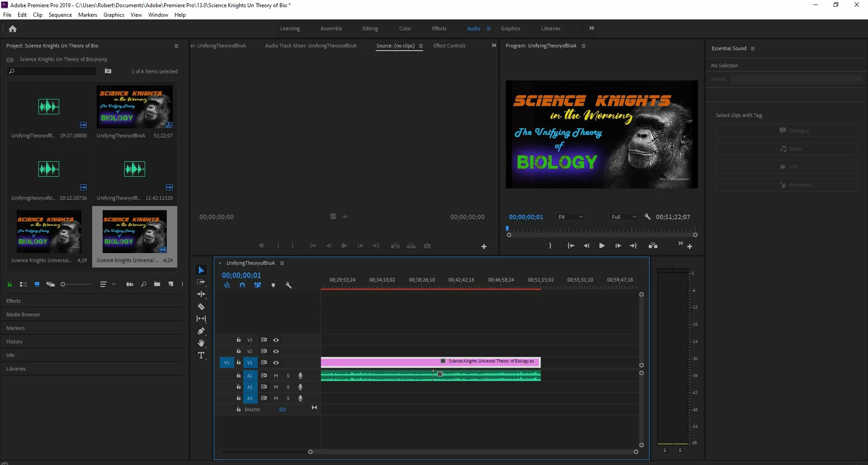Click Lift button in Program monitor
The height and width of the screenshot is (465, 868).
pos(653,246)
